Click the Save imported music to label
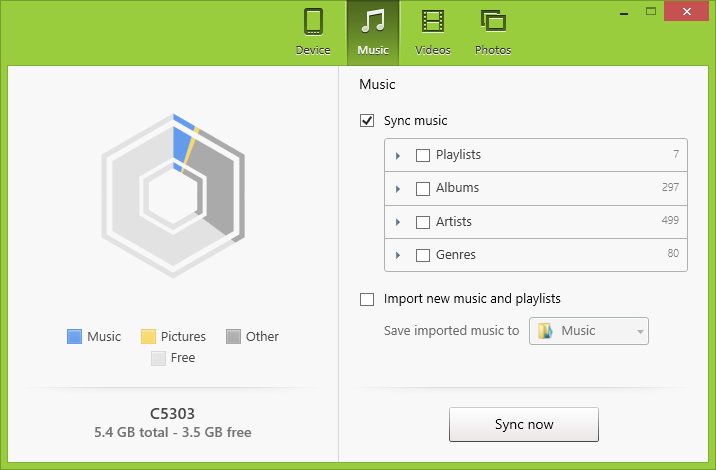 (x=451, y=330)
